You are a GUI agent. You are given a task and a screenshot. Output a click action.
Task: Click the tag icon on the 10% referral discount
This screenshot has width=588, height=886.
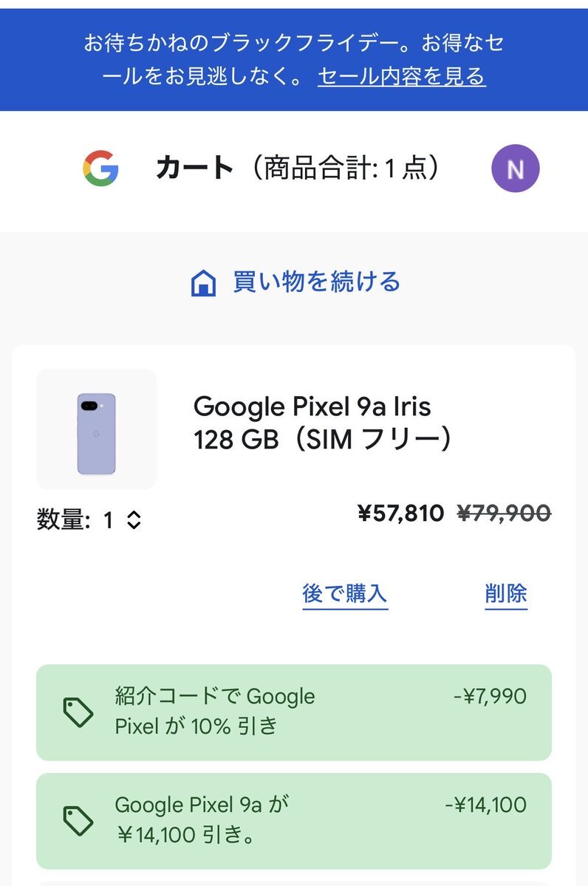78,712
